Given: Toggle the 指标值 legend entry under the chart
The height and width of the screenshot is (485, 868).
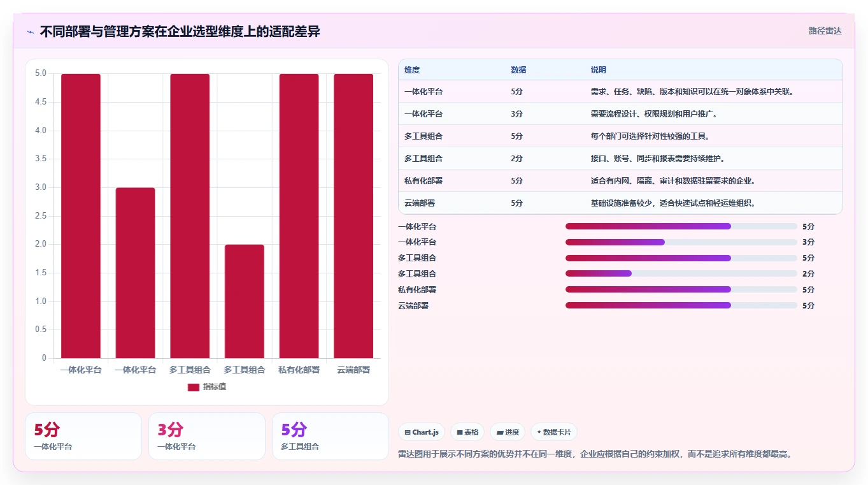Looking at the screenshot, I should tap(207, 387).
